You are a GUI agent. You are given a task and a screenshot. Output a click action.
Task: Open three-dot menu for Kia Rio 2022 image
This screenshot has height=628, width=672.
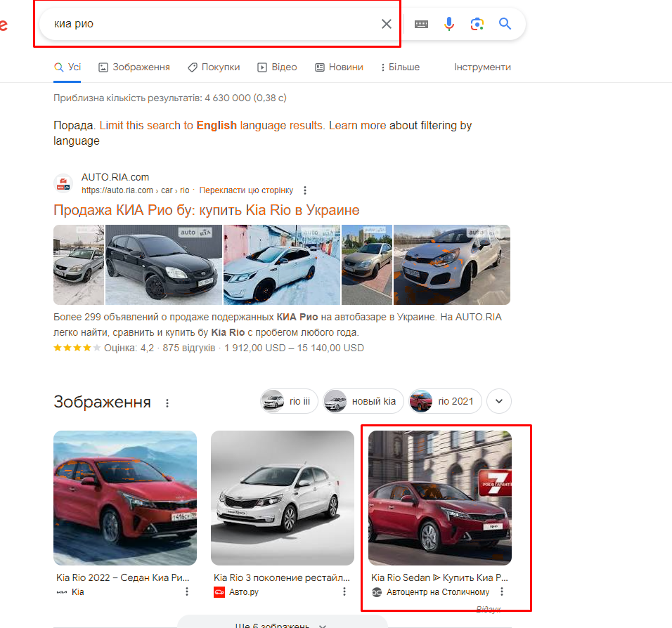click(187, 591)
